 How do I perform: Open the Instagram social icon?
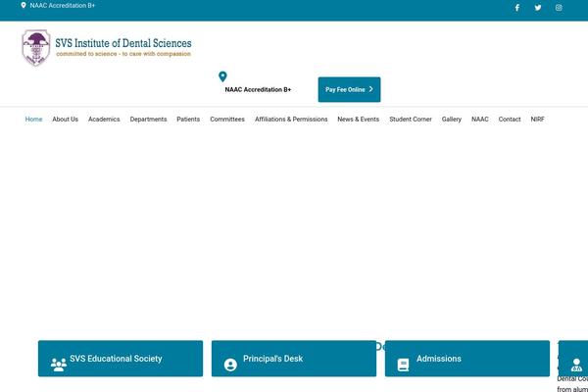click(x=559, y=8)
